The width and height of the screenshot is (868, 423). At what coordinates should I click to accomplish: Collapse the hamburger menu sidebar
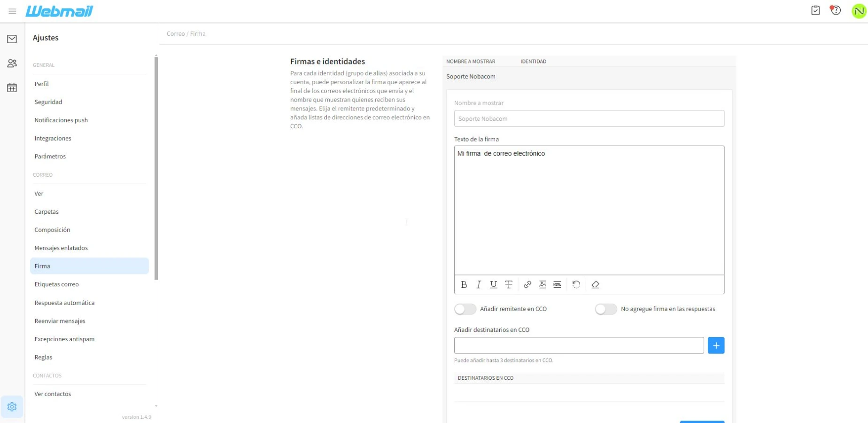tap(12, 11)
